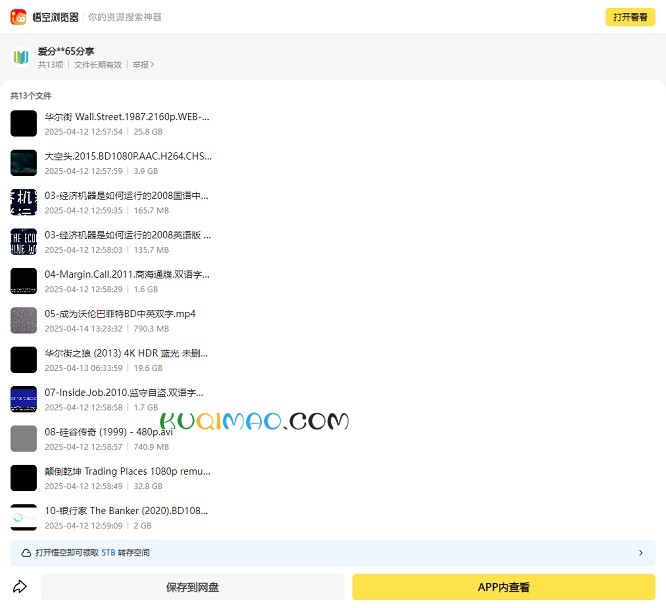Select file name 03-经济机器是如何运行的2008英语版
The width and height of the screenshot is (666, 608).
(x=127, y=235)
